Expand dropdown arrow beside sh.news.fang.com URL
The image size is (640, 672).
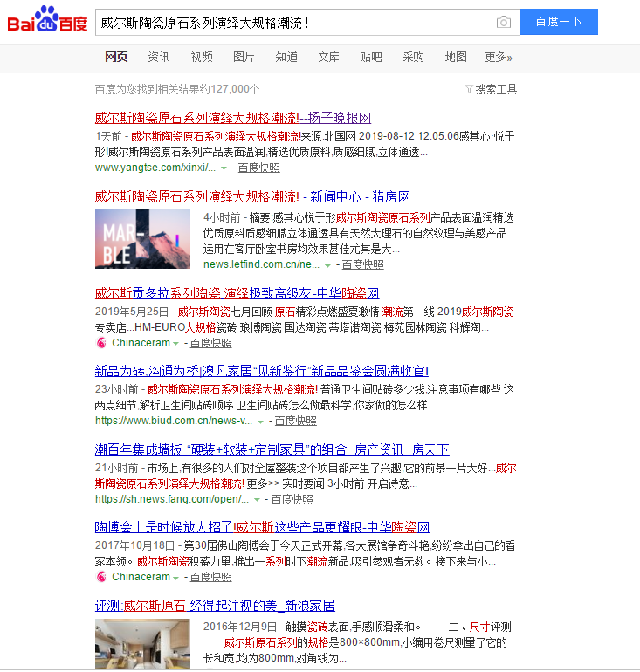258,500
